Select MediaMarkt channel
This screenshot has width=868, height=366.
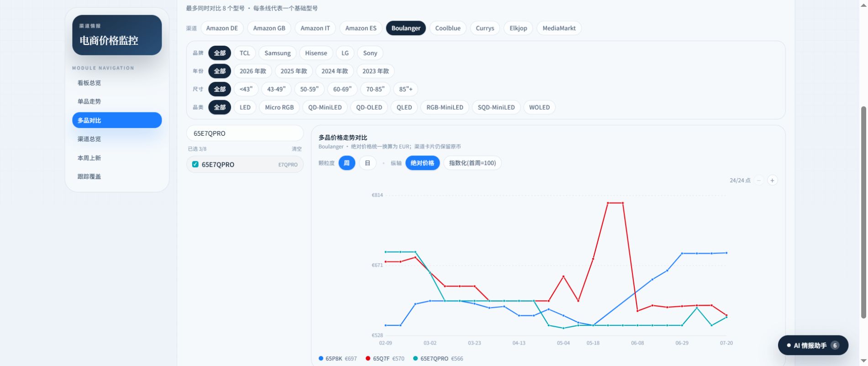[x=559, y=28]
